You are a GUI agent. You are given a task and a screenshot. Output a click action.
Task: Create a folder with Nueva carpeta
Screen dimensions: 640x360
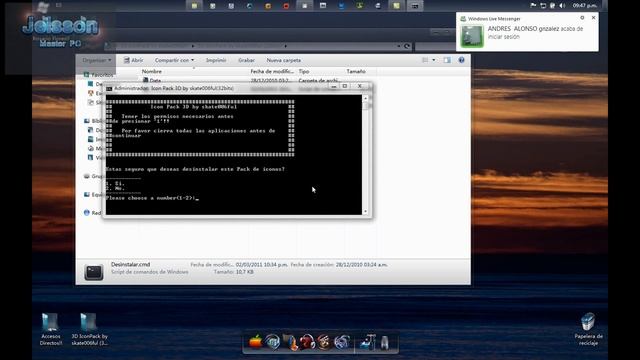click(x=284, y=60)
